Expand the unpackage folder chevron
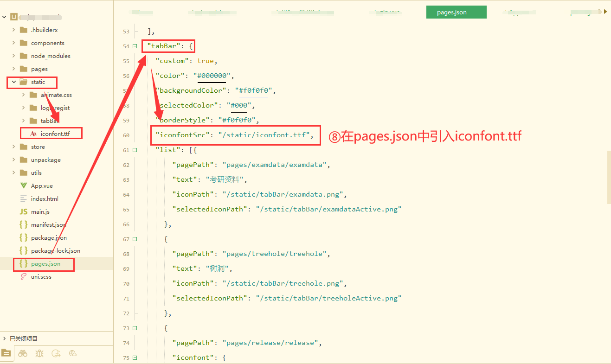 [13, 160]
